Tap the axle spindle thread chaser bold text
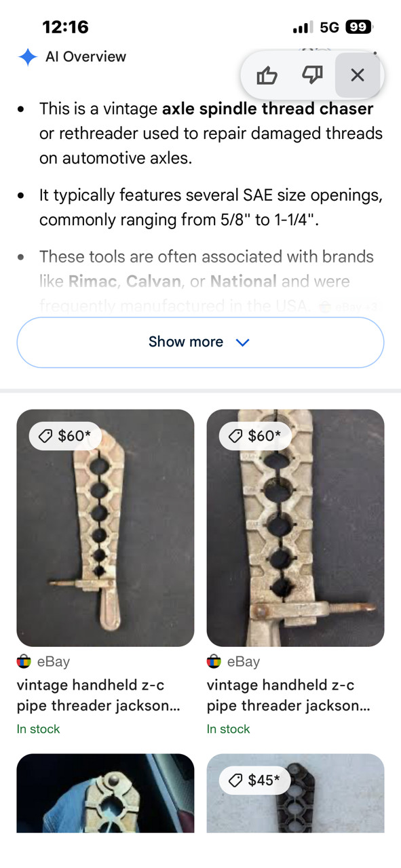The image size is (401, 868). point(267,108)
